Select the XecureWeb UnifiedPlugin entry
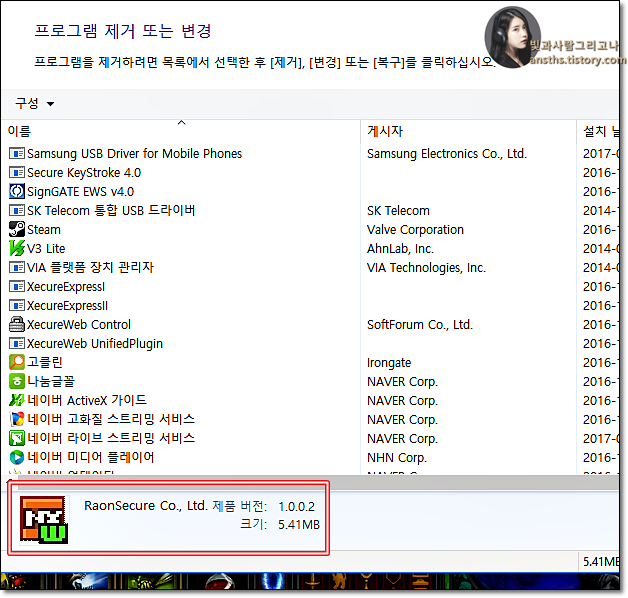Viewport: 628px width, 598px height. [x=95, y=344]
